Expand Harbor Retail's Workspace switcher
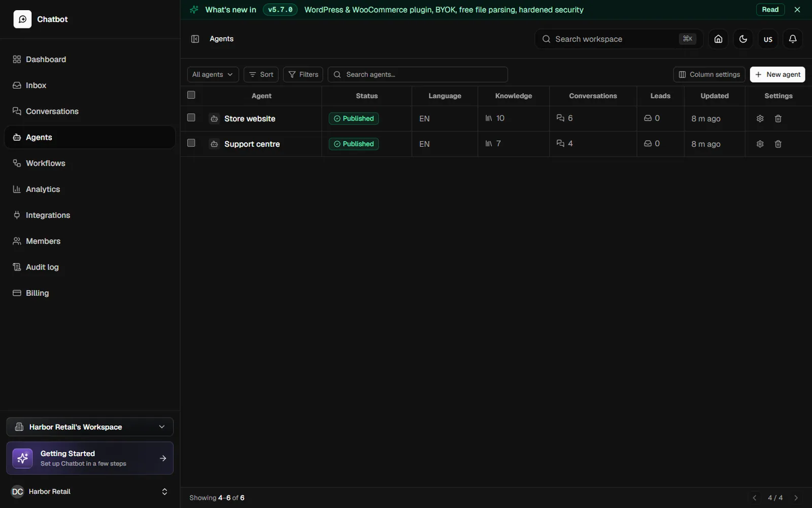Viewport: 812px width, 508px height. click(x=90, y=427)
